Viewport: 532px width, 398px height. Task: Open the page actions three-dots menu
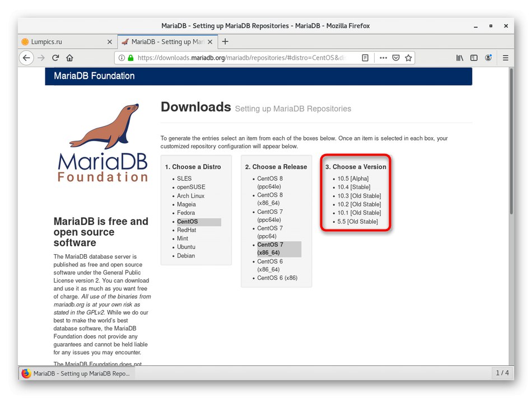(x=384, y=58)
